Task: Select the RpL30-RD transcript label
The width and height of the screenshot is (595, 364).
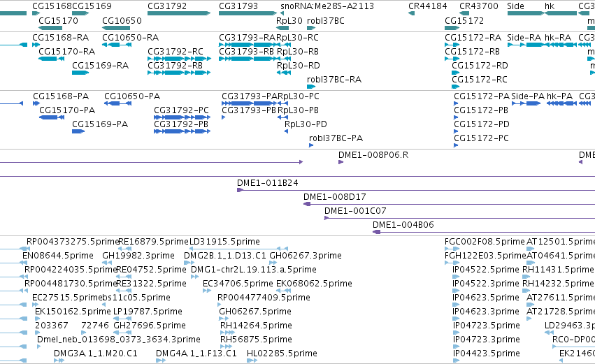Action: (x=299, y=65)
